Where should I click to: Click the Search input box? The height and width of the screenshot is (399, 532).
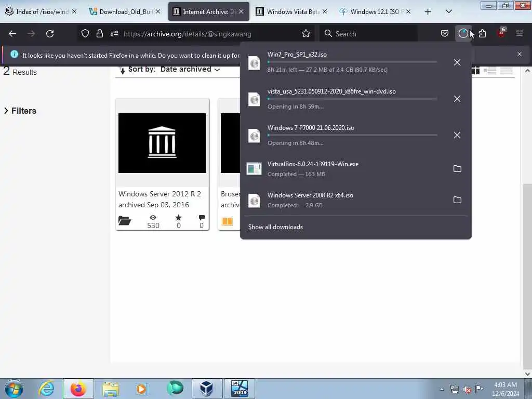click(368, 34)
